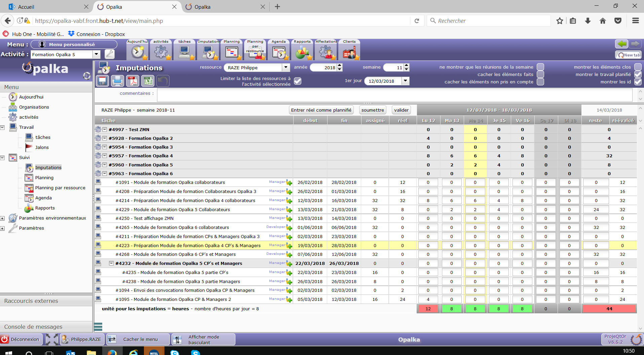Toggle 'montrer le travail planifié' checkbox
644x355 pixels.
click(x=638, y=74)
